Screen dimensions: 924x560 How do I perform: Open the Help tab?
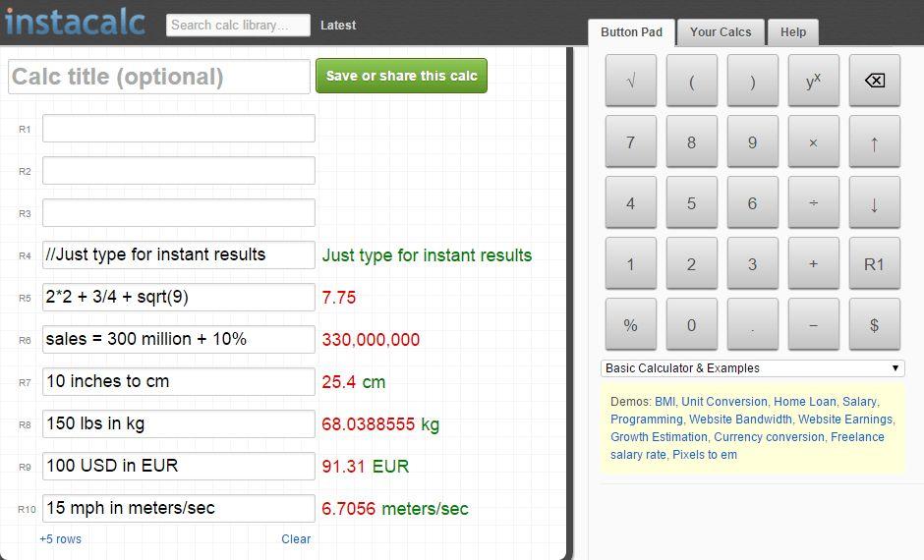click(792, 32)
